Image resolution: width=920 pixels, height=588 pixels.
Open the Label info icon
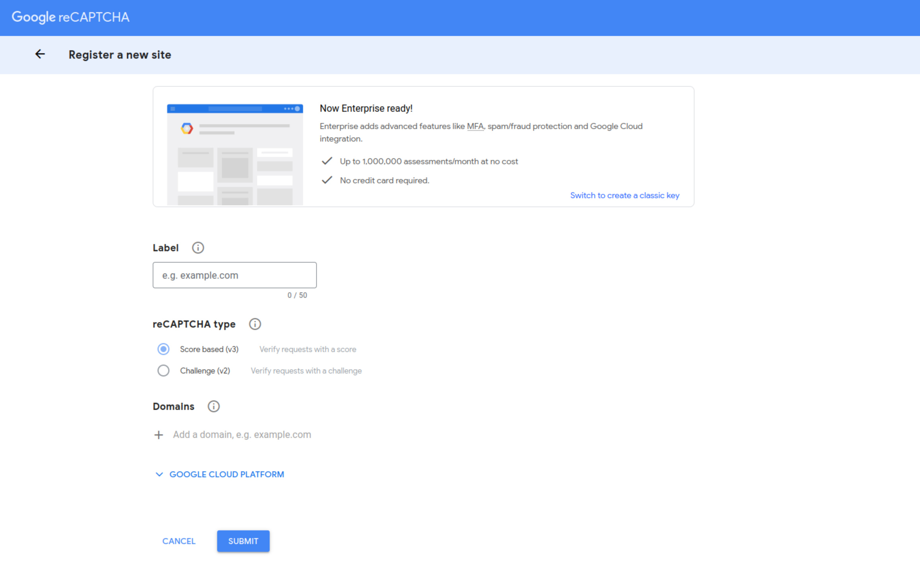198,248
